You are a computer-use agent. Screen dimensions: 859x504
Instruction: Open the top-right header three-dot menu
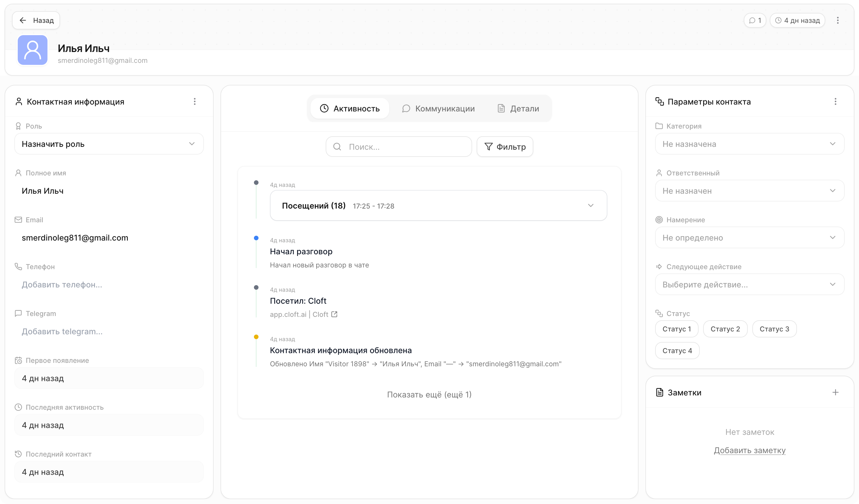(x=838, y=21)
